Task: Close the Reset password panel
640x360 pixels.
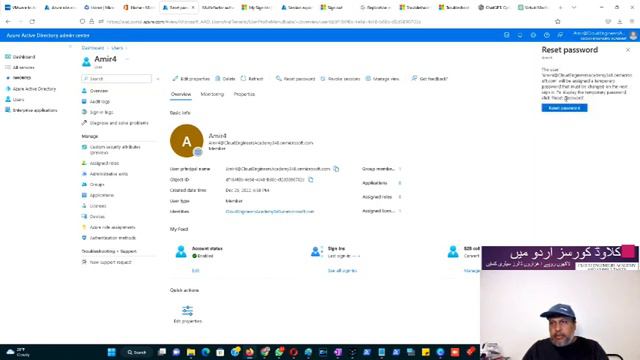Action: coord(628,50)
